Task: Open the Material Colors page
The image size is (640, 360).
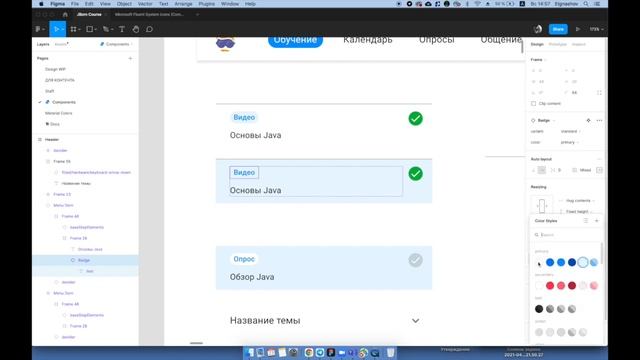Action: (58, 113)
